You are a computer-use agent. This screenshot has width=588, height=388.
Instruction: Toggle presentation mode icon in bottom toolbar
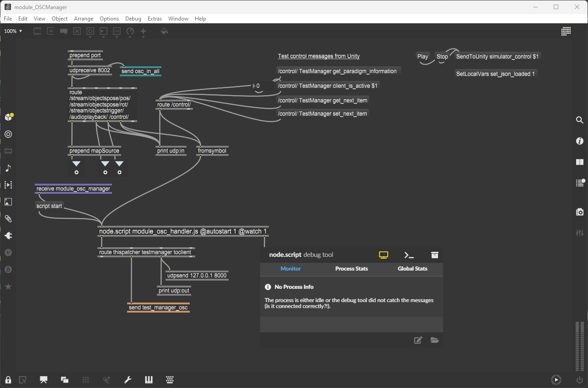(44, 379)
